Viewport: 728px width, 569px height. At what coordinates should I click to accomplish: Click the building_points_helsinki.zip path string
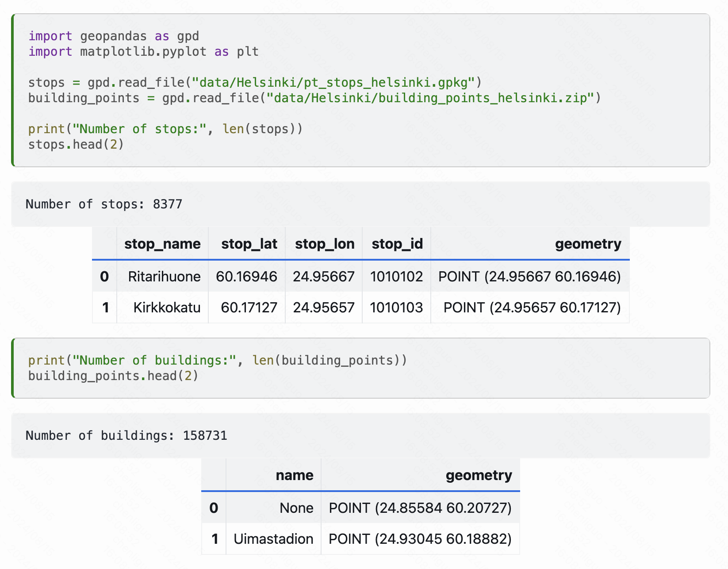431,98
